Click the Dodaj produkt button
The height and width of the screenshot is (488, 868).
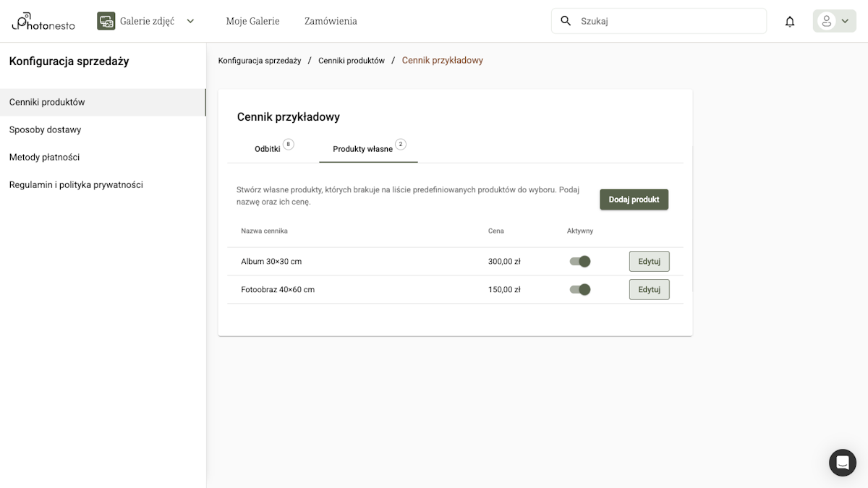634,200
